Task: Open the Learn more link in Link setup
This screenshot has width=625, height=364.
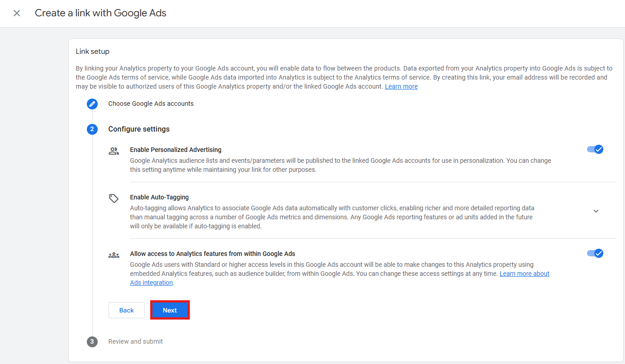Action: [401, 86]
